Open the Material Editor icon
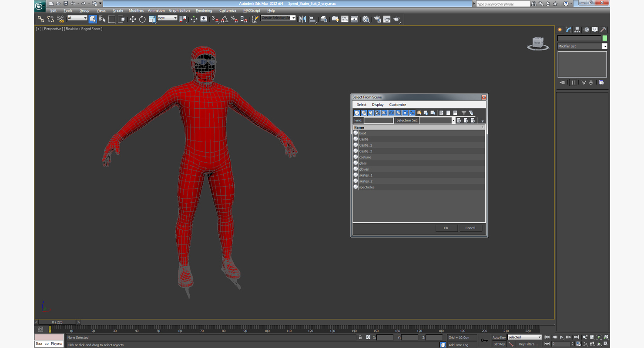 coord(366,19)
